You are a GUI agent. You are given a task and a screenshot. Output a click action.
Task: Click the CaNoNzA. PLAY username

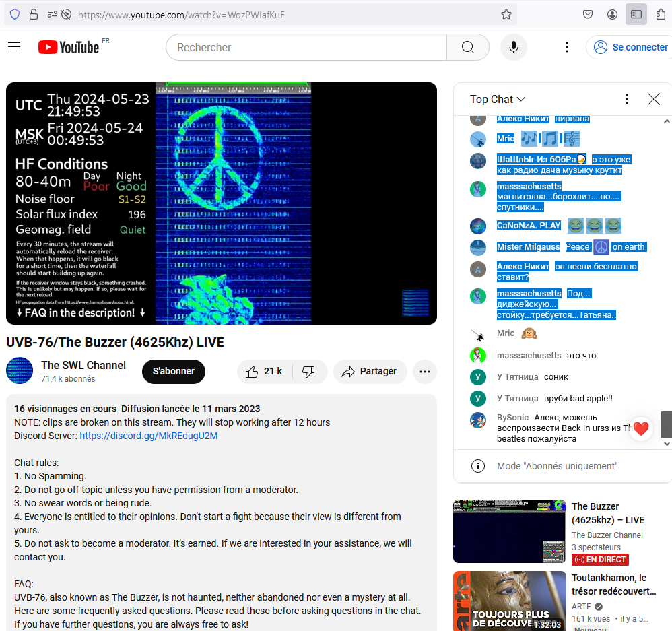(529, 226)
